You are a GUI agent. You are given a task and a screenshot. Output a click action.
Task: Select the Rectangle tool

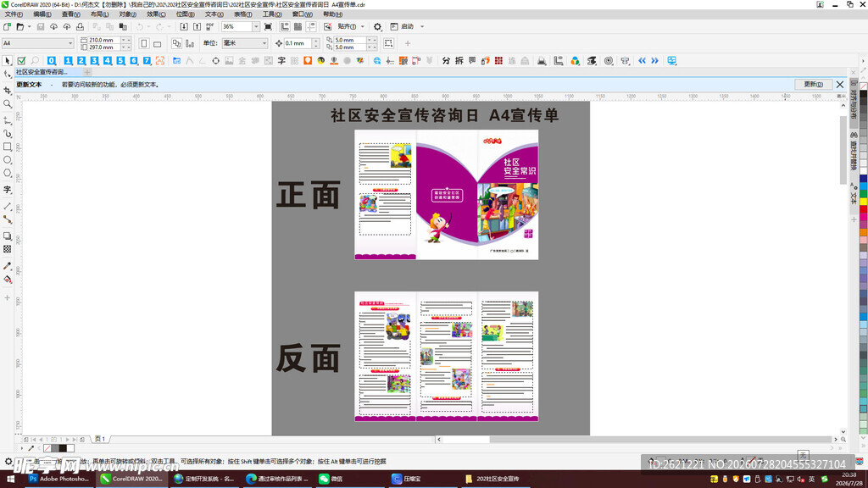point(7,147)
